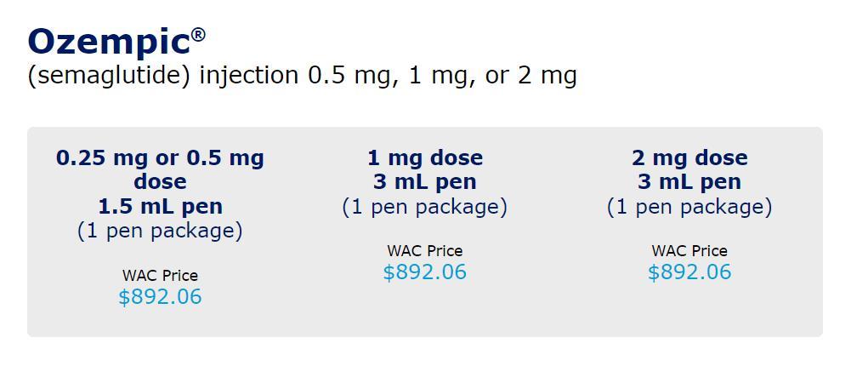The image size is (868, 366).
Task: Open the $892.06 price for 1.5 mL pen
Action: (160, 297)
